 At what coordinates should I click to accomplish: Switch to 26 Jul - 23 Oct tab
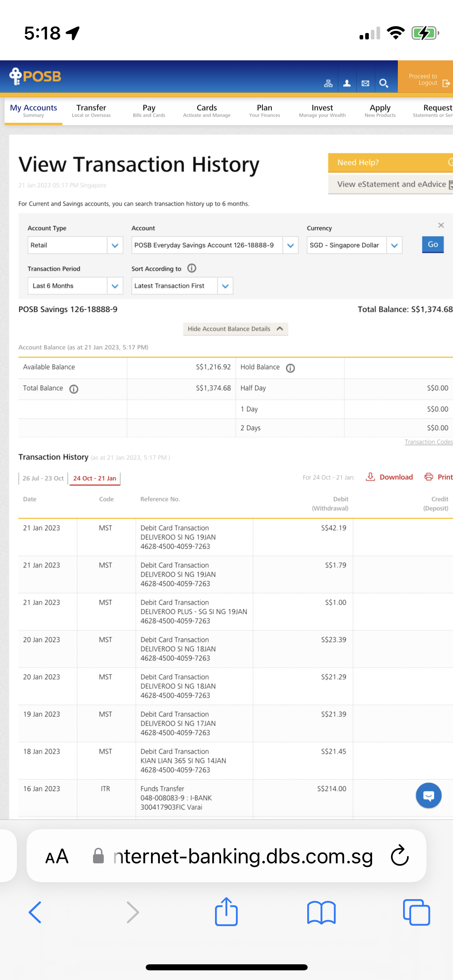tap(43, 478)
